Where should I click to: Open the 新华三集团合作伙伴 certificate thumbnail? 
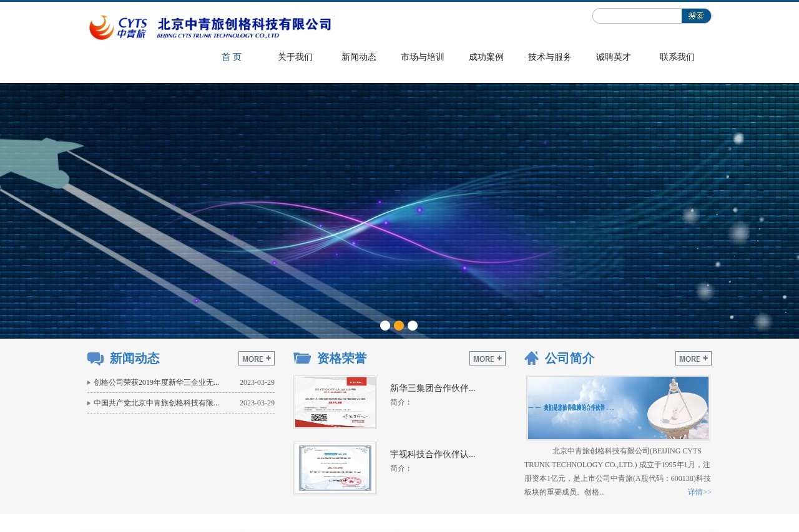(x=335, y=402)
